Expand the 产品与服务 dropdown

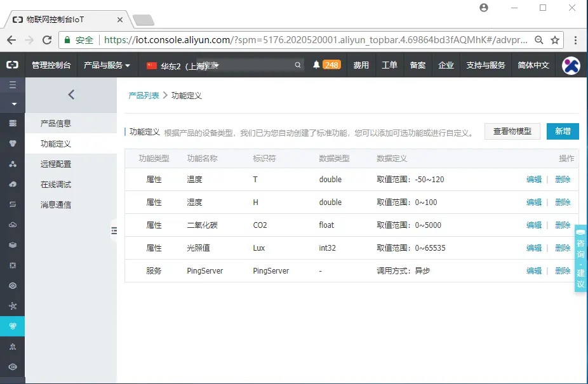coord(107,65)
